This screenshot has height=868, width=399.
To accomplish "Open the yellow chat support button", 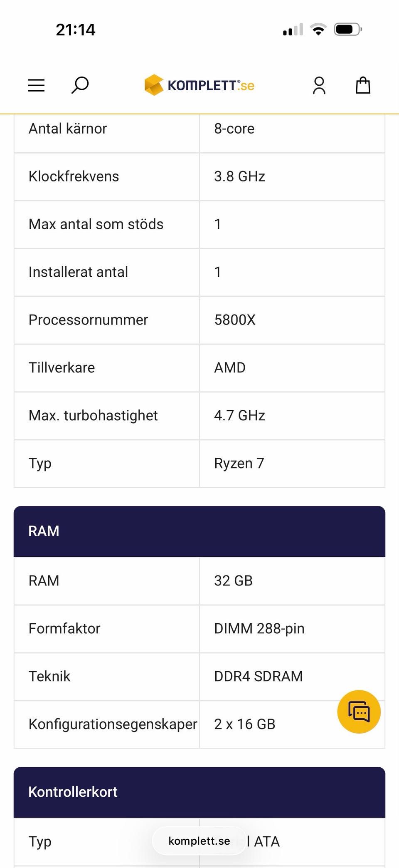I will coord(359,712).
